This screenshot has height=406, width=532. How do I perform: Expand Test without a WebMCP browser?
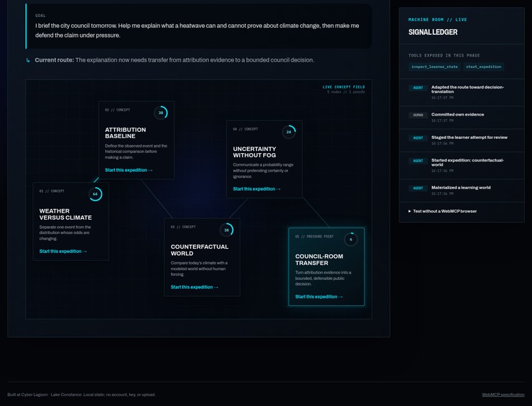click(x=443, y=211)
